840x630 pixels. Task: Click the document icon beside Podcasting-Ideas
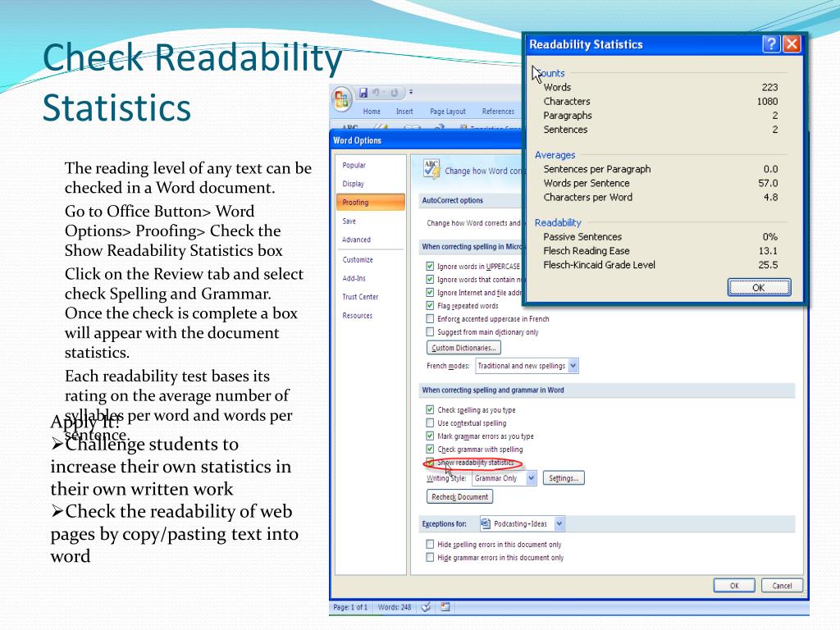tap(486, 523)
